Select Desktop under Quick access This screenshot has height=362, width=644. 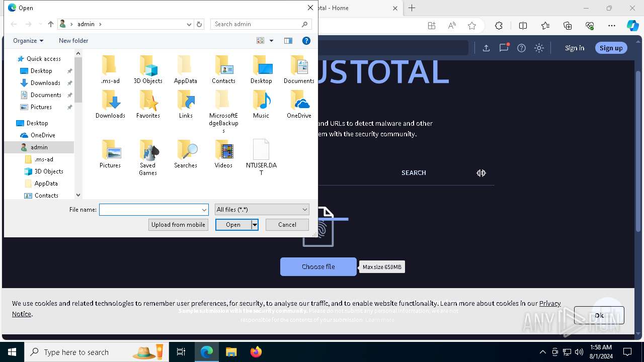pyautogui.click(x=41, y=71)
